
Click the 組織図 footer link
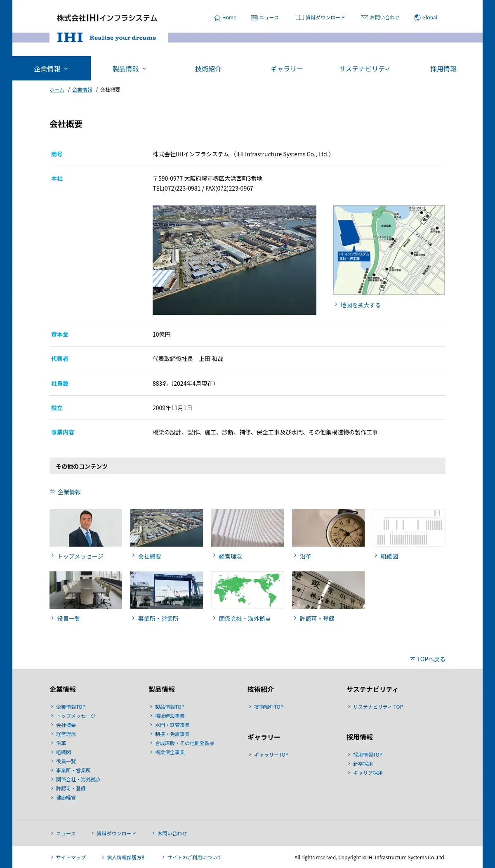click(x=63, y=752)
